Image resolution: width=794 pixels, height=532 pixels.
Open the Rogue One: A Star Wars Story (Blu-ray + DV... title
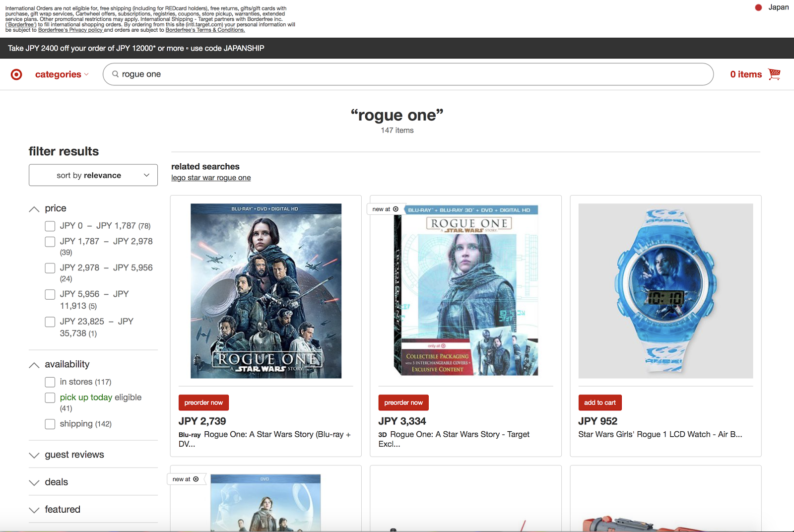click(265, 439)
